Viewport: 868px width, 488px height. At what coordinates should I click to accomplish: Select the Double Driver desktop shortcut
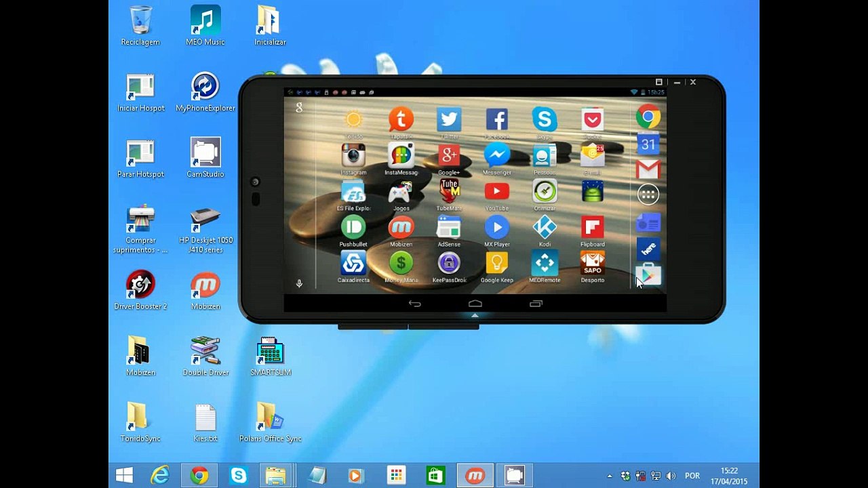click(205, 357)
